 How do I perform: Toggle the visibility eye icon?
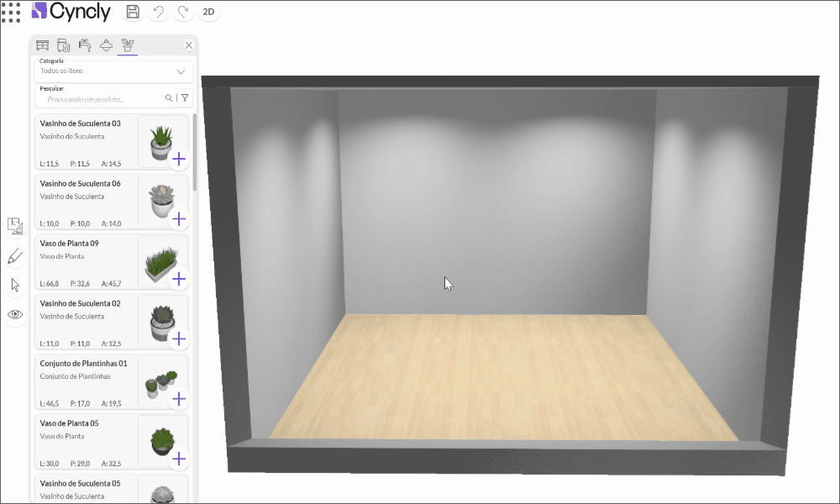coord(15,314)
